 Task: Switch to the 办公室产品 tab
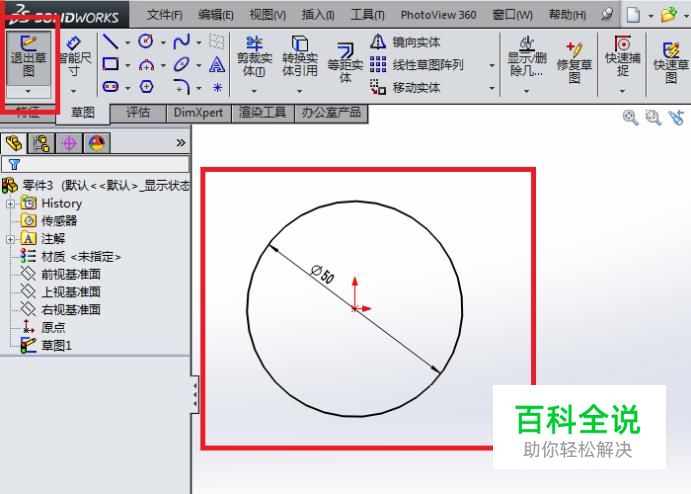[331, 113]
